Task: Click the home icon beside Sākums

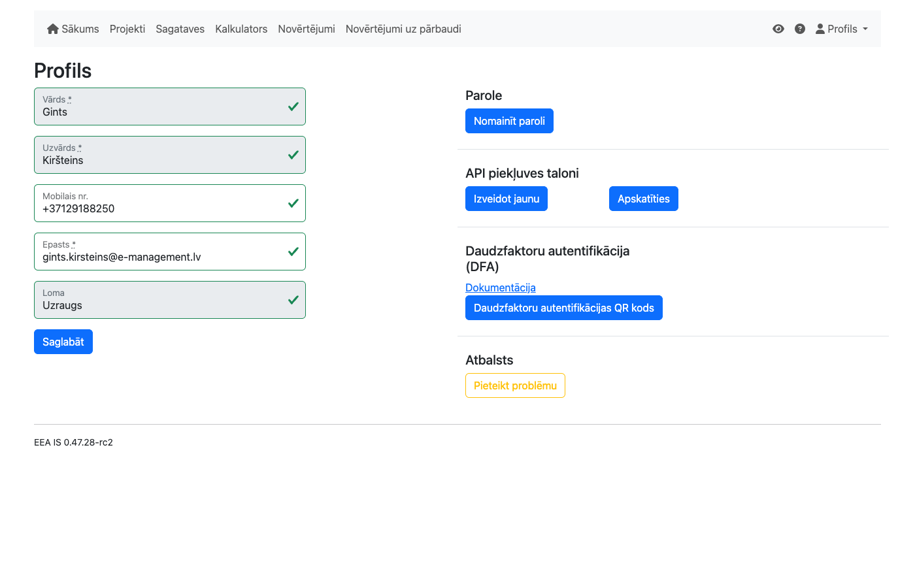Action: click(x=53, y=29)
